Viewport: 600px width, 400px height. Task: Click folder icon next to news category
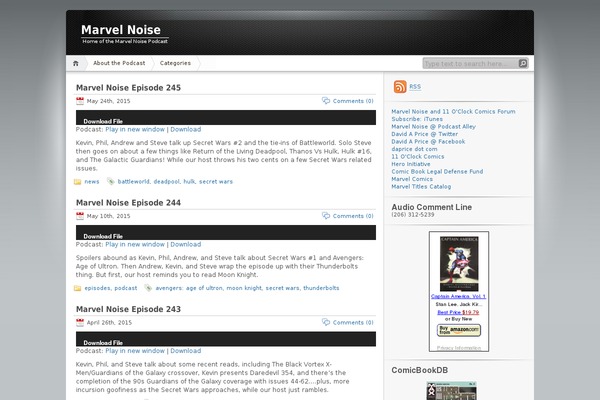pos(78,182)
